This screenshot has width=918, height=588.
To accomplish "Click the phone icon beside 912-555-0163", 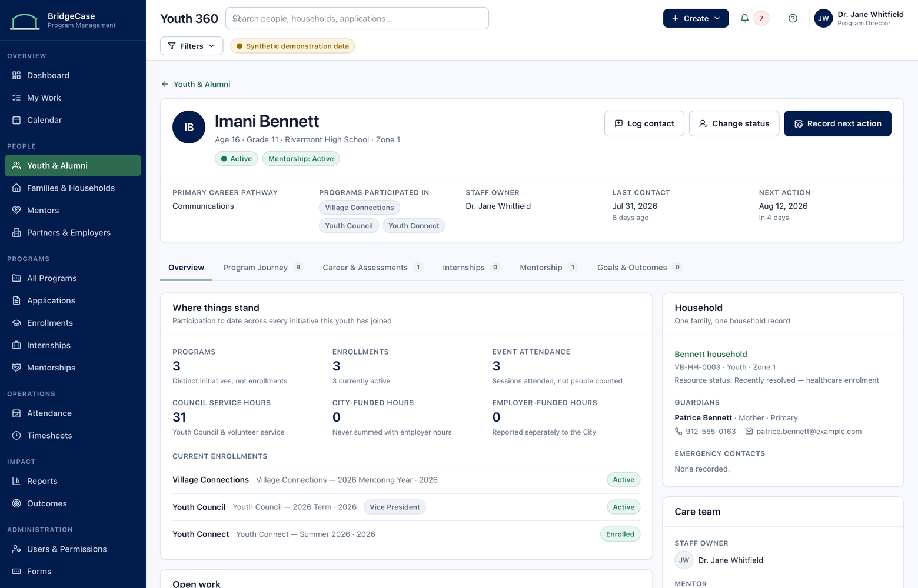I will [678, 432].
